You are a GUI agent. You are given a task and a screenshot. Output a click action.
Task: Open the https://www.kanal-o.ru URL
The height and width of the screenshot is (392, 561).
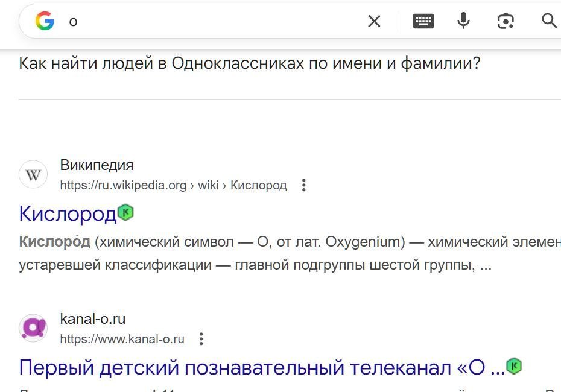[x=122, y=339]
